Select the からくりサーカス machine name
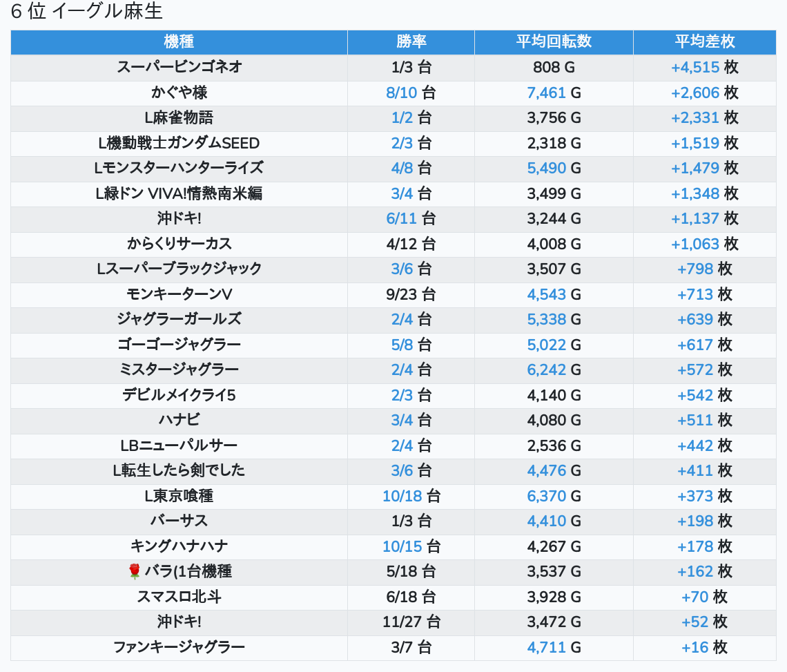 [x=179, y=244]
